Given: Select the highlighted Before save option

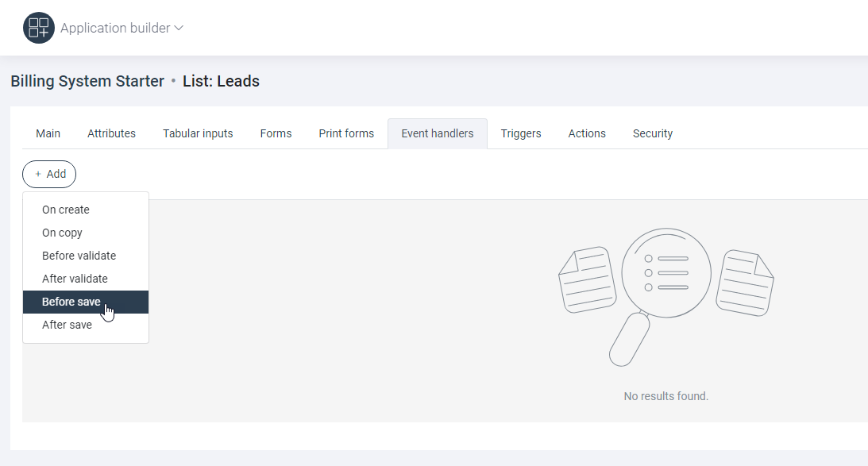Looking at the screenshot, I should click(x=71, y=302).
